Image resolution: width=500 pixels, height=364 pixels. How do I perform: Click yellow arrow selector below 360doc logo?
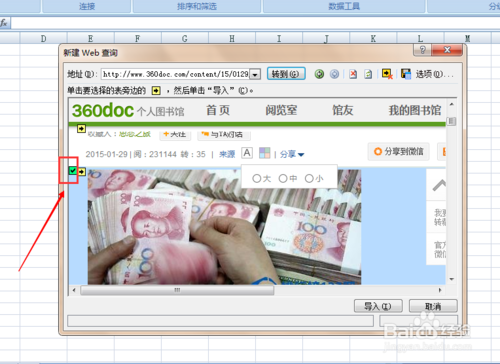point(81,128)
